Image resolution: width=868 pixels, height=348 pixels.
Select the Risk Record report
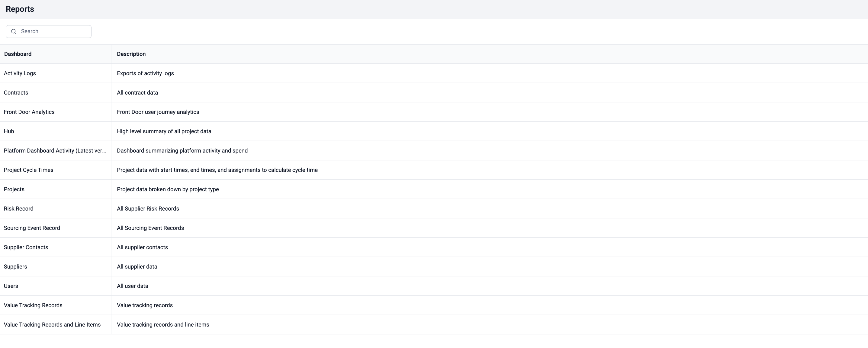click(x=18, y=209)
